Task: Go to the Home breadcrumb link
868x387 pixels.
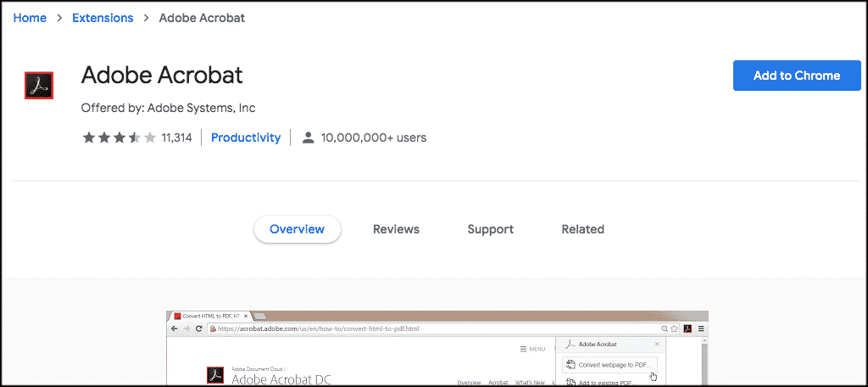Action: click(x=30, y=18)
